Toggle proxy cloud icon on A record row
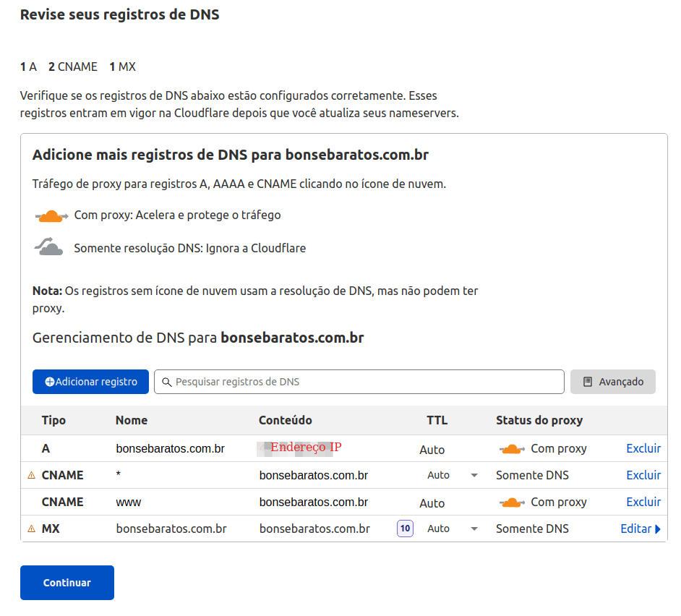The width and height of the screenshot is (681, 616). point(512,449)
